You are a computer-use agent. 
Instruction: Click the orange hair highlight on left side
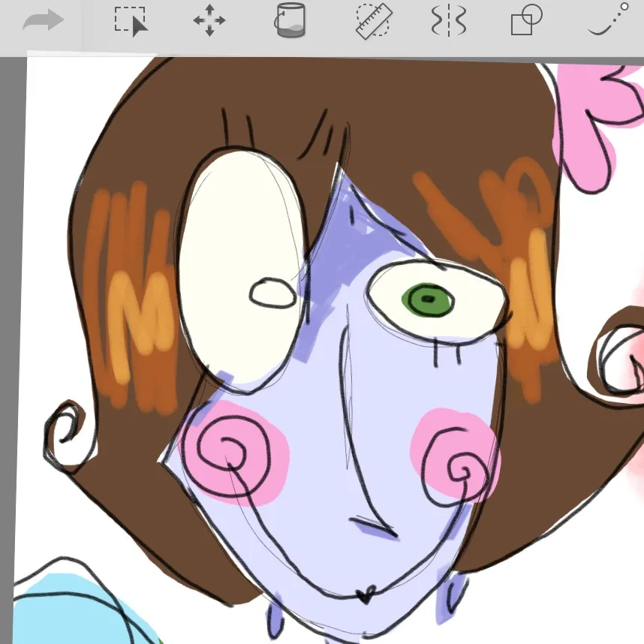pyautogui.click(x=131, y=300)
